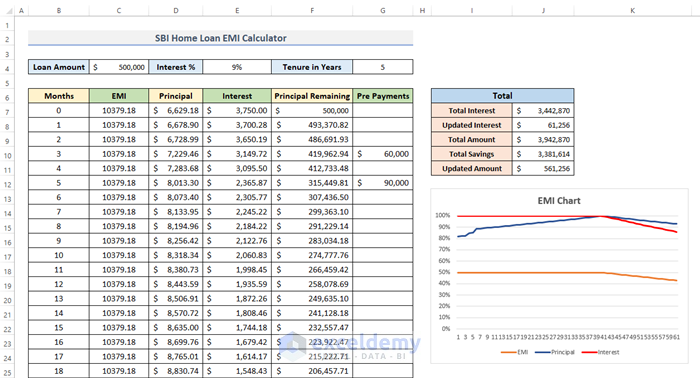
Task: Click the Principal Remaining header cell
Action: tap(312, 96)
